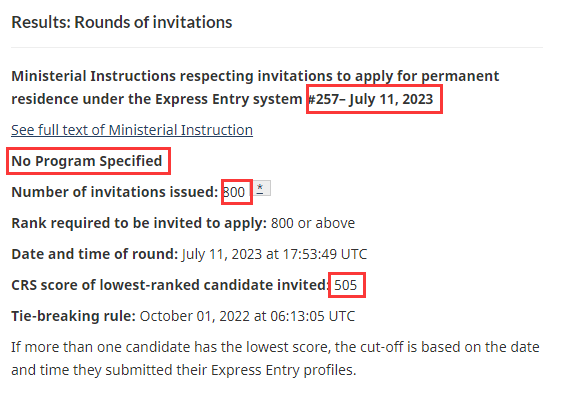
Task: Click the asterisk footnote button beside 800
Action: 262,188
